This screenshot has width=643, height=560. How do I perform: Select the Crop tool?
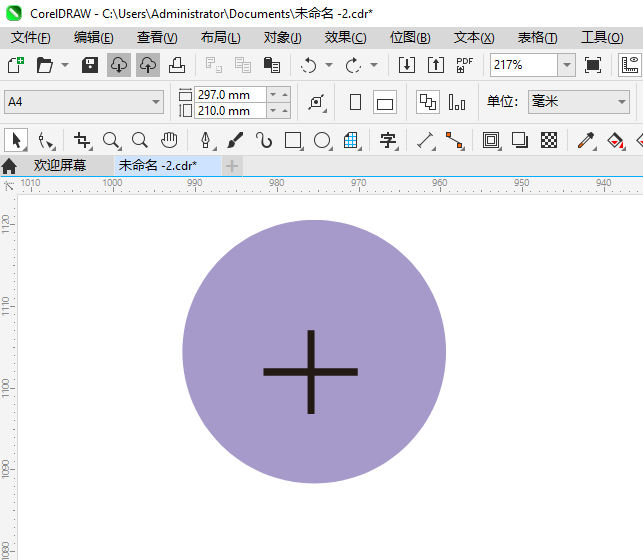[82, 140]
